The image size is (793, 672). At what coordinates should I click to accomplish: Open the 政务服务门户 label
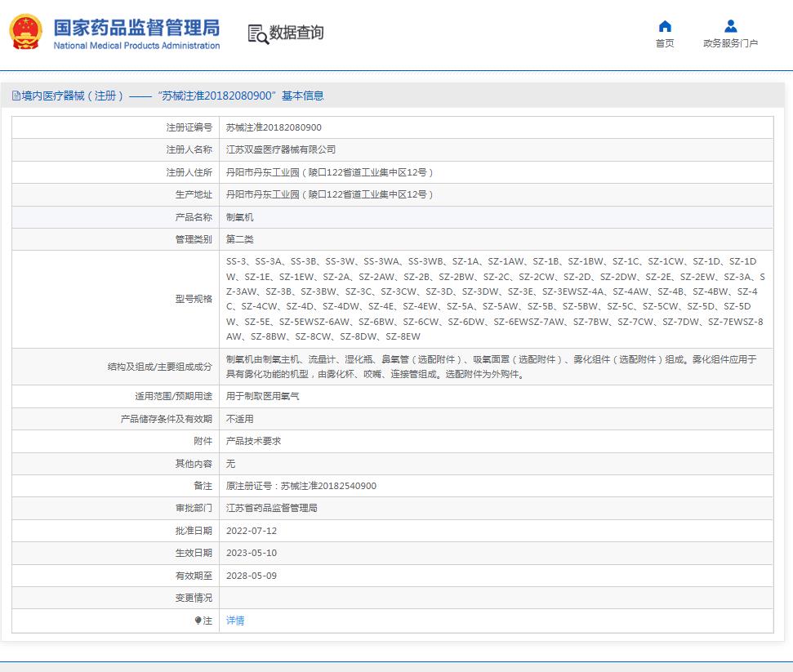click(730, 43)
